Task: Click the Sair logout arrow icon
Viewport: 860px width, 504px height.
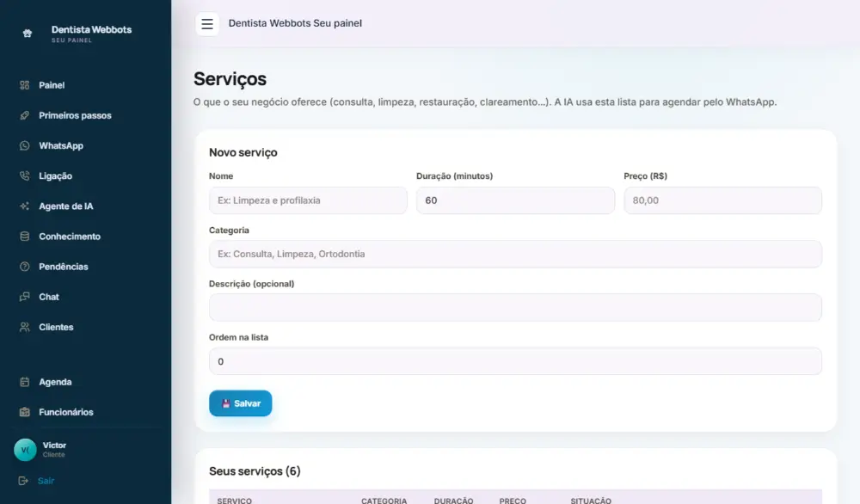Action: [x=23, y=481]
